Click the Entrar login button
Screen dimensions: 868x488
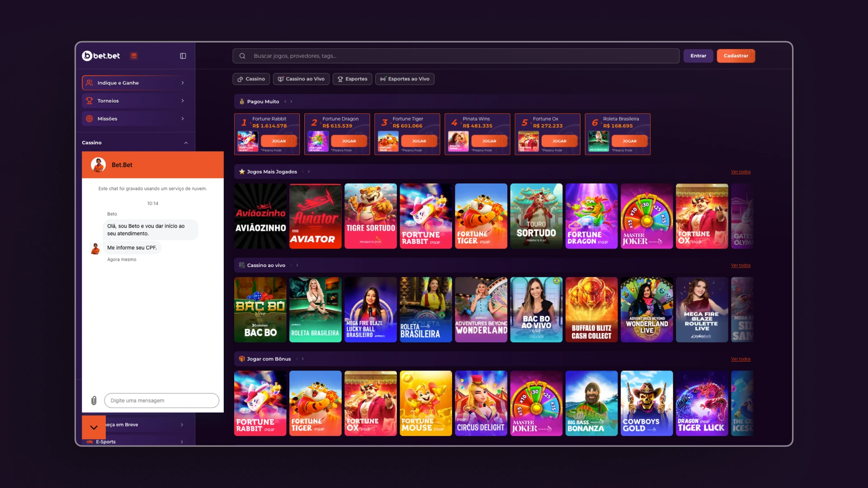pyautogui.click(x=698, y=56)
